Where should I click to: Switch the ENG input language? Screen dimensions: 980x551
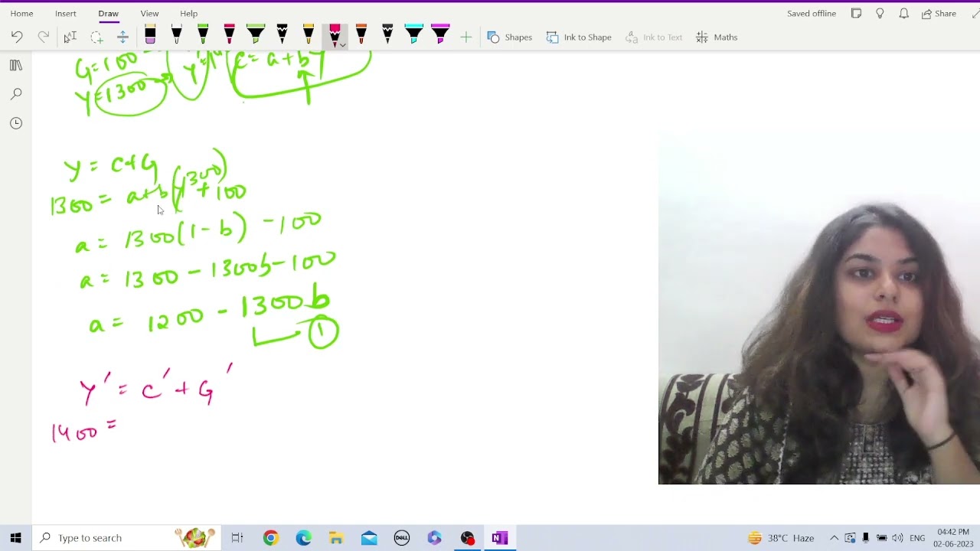click(x=917, y=538)
